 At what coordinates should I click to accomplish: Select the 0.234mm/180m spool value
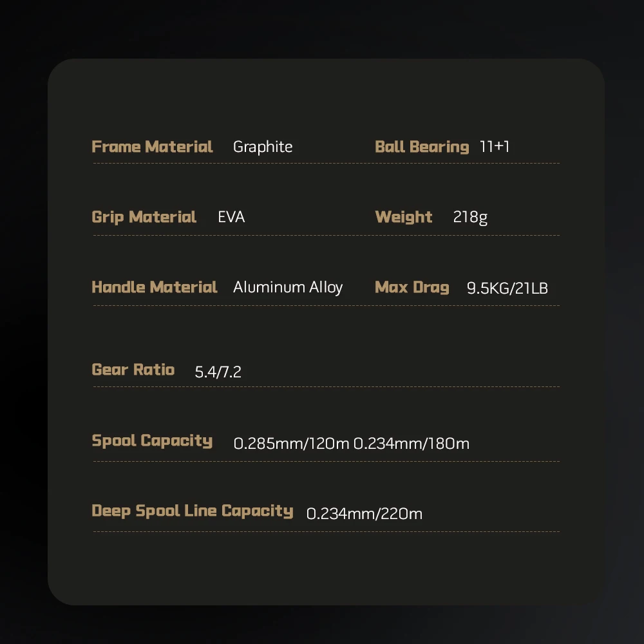pos(412,444)
